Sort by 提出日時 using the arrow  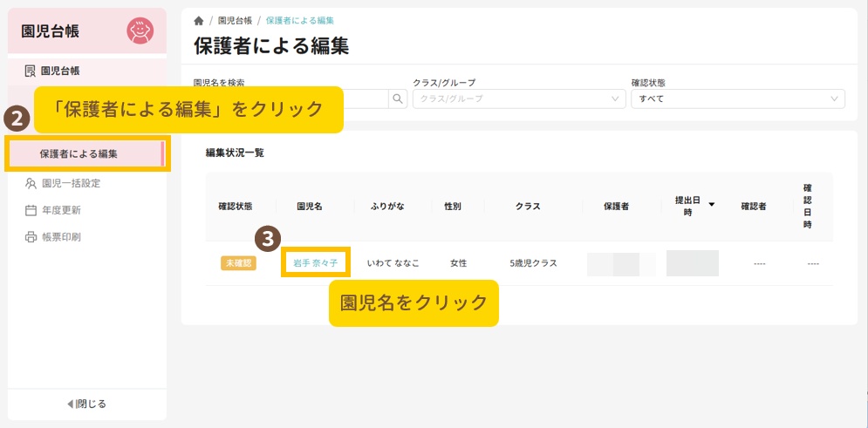[x=712, y=205]
